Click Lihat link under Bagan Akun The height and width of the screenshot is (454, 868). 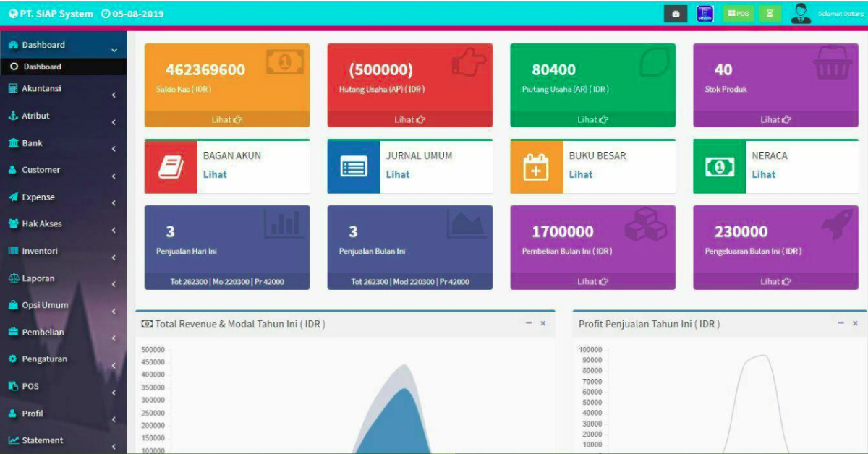[215, 174]
